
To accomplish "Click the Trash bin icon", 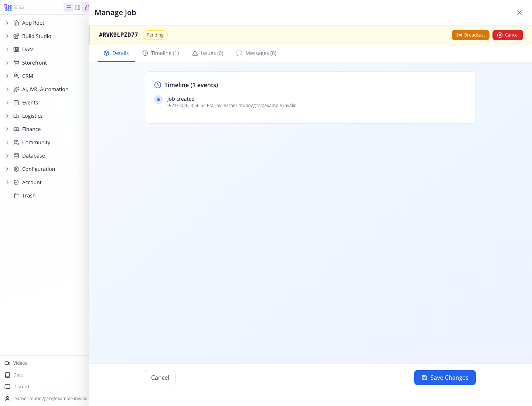I will click(16, 196).
